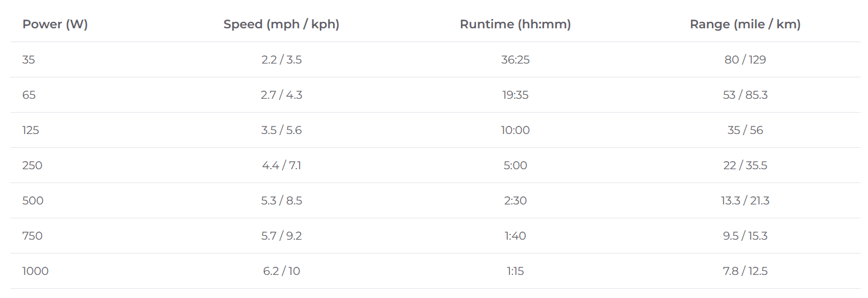This screenshot has width=868, height=298.
Task: Click the Power (W) column header
Action: [55, 24]
